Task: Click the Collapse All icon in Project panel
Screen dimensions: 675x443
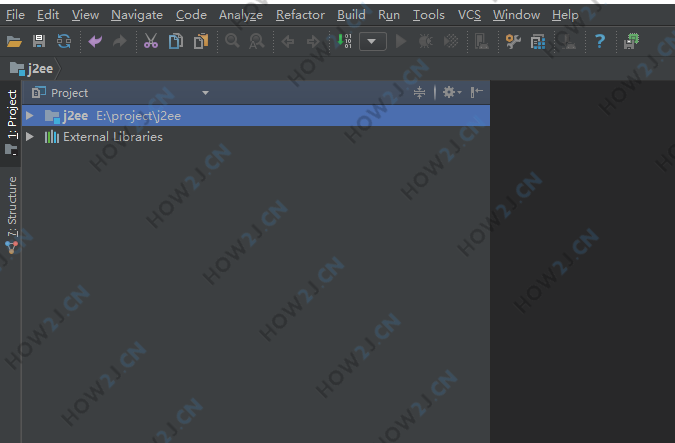Action: [x=419, y=92]
